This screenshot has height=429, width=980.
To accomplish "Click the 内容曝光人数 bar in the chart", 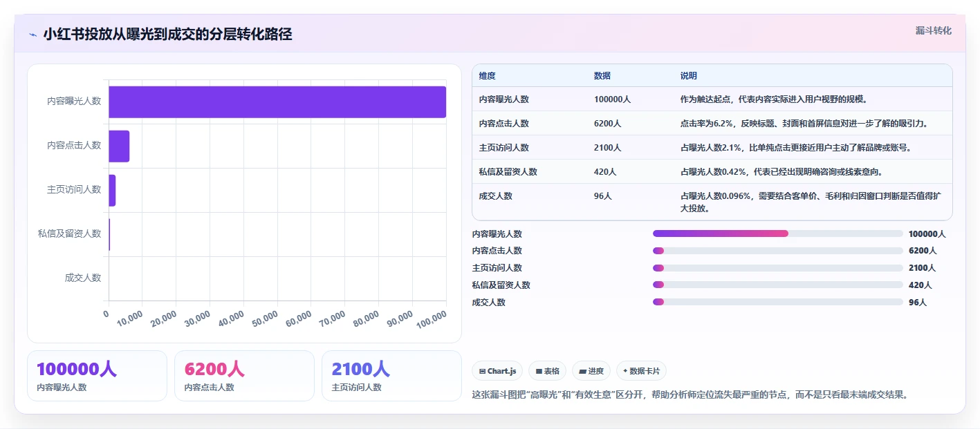I will pos(277,102).
